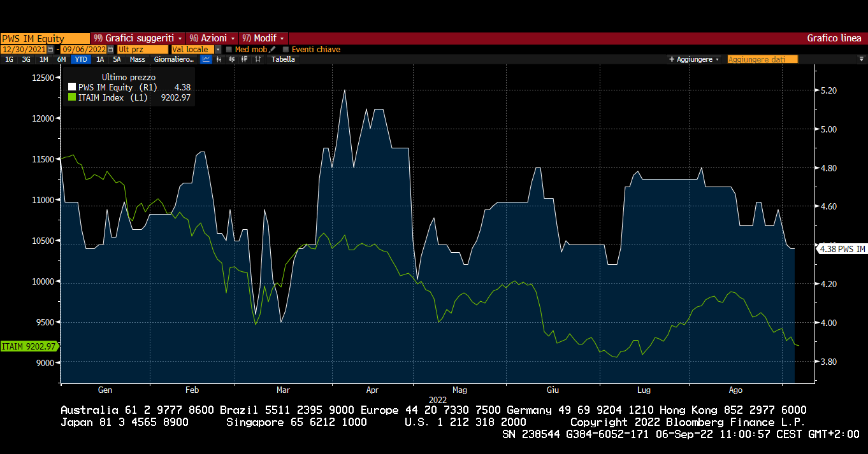Select the YTD time range tab
This screenshot has height=454, width=868.
[81, 59]
